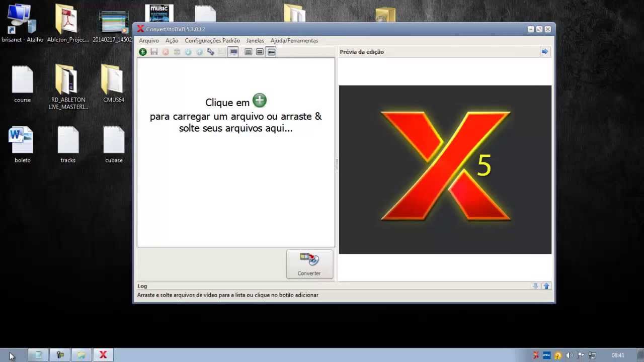Click the taskbar clock showing 08:41
This screenshot has height=362, width=644.
[x=618, y=355]
